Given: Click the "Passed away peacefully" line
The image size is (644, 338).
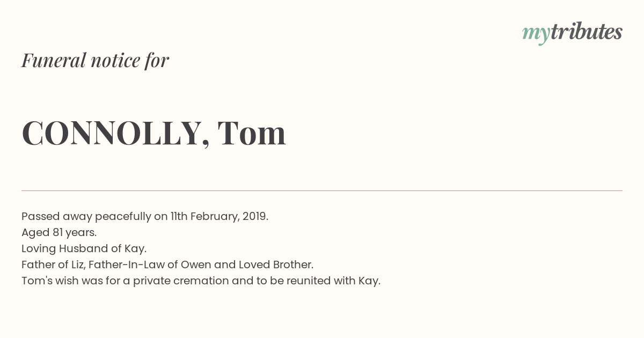Looking at the screenshot, I should pyautogui.click(x=145, y=216).
